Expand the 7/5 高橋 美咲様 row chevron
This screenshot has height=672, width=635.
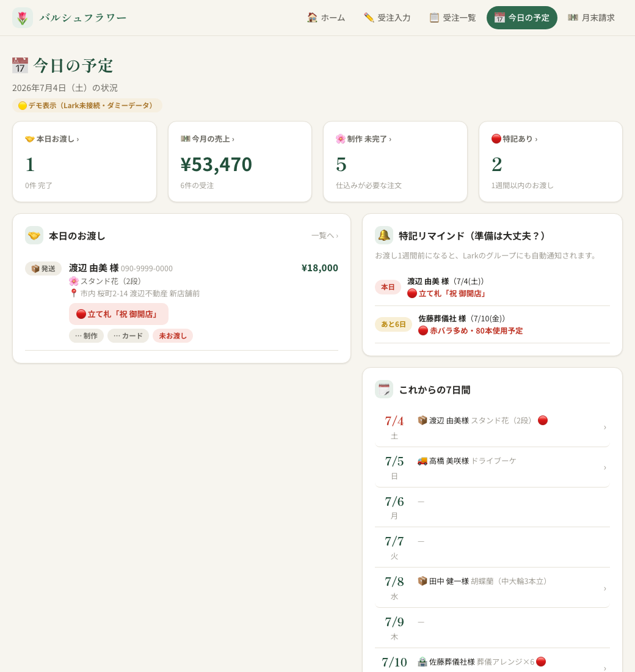[x=604, y=467]
